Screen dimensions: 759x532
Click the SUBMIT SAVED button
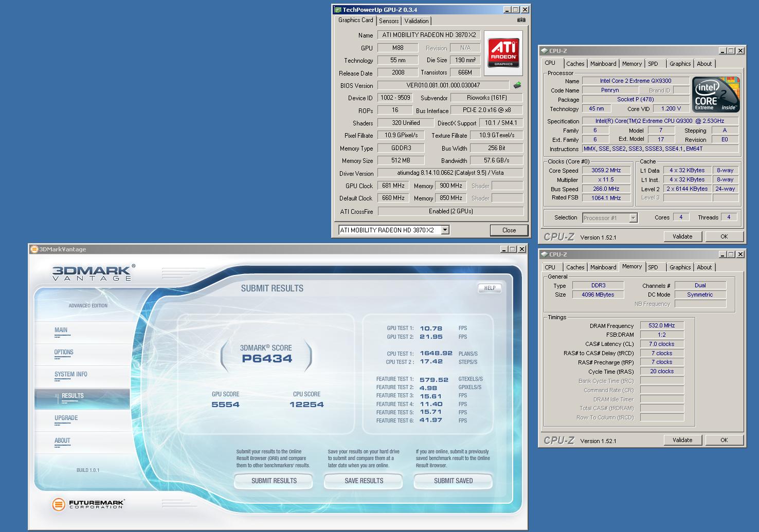454,481
